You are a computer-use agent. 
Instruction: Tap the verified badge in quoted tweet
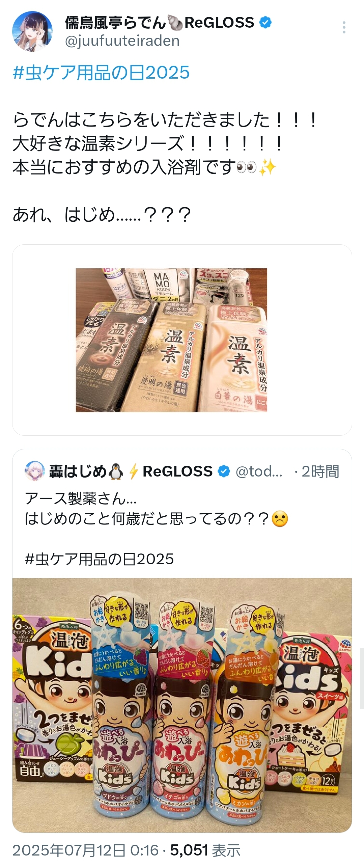[224, 471]
